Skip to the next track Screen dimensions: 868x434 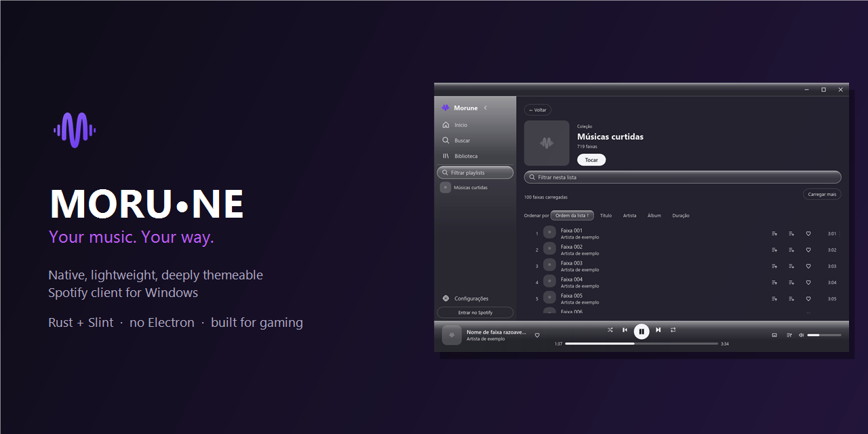click(658, 330)
